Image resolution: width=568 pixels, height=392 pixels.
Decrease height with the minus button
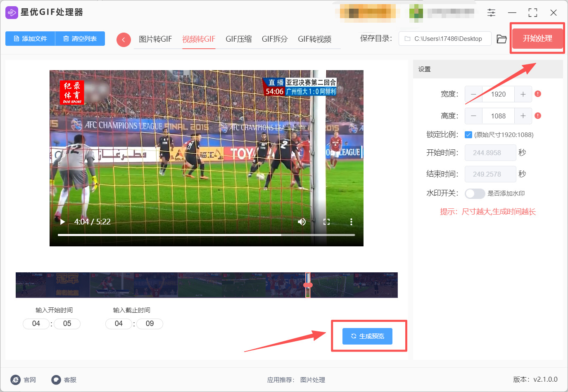[473, 116]
